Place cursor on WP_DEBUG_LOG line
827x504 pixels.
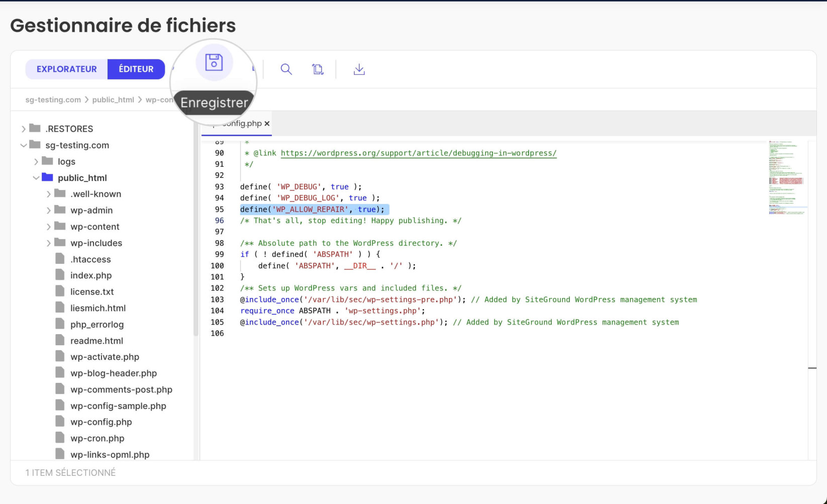pos(310,198)
